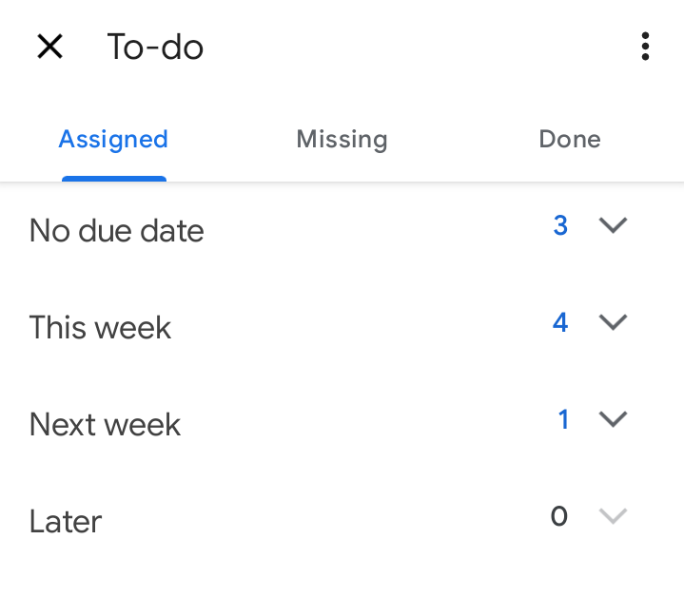This screenshot has height=616, width=684.
Task: Switch to the Missing tab
Action: 342,140
